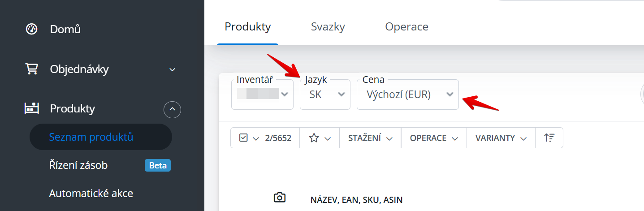Open the Cena Výchozí (EUR) dropdown
644x211 pixels.
point(407,95)
